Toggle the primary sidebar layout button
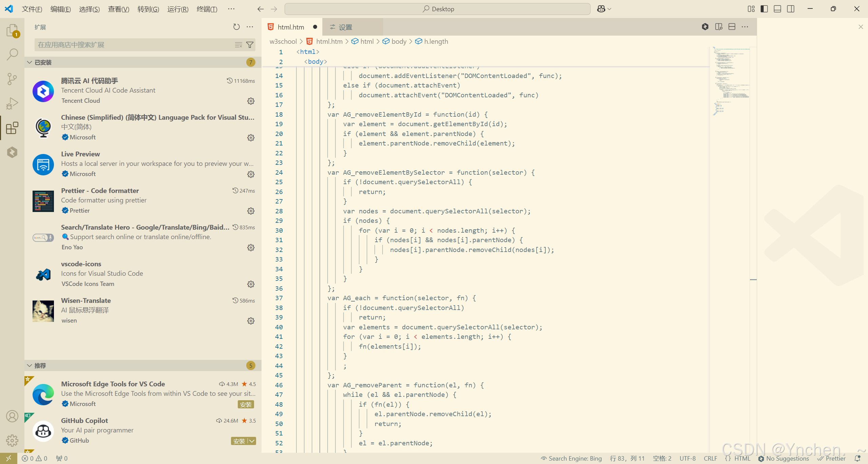Viewport: 868px width, 464px height. [x=764, y=9]
